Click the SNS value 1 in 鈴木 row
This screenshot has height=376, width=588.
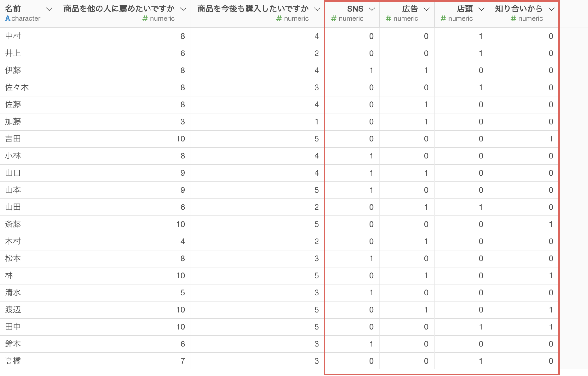(371, 344)
